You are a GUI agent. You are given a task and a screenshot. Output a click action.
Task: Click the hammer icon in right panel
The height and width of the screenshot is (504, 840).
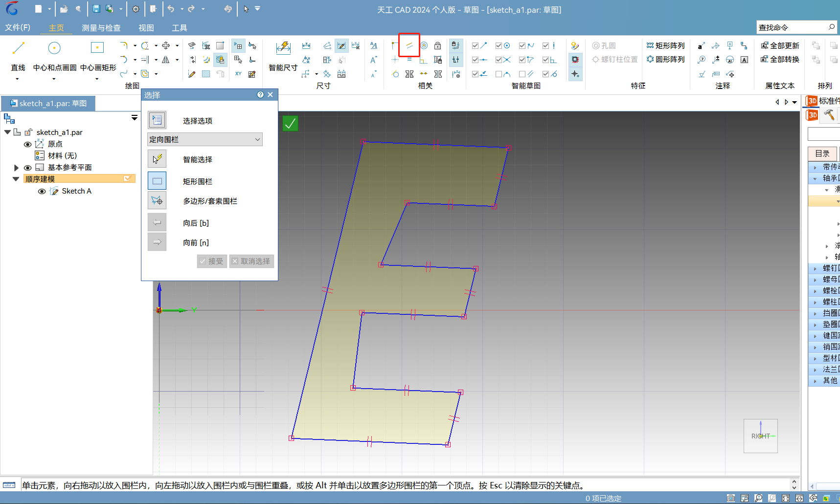(x=829, y=115)
